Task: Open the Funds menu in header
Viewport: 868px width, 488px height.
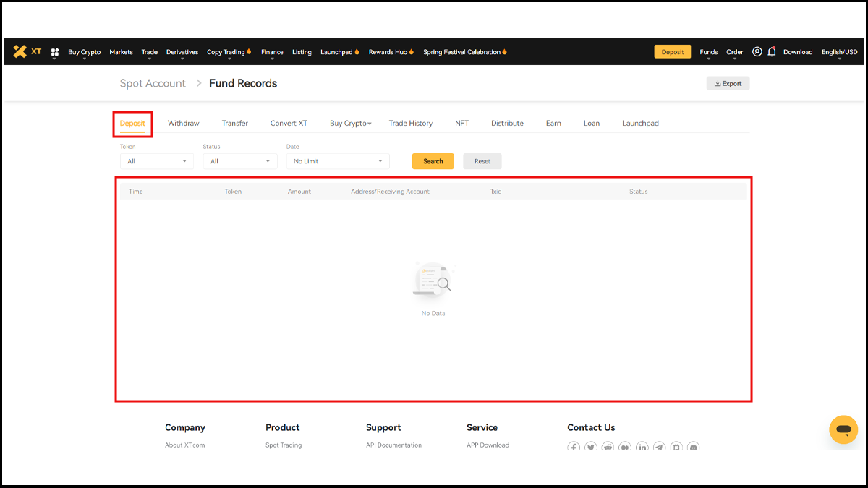Action: pos(709,52)
